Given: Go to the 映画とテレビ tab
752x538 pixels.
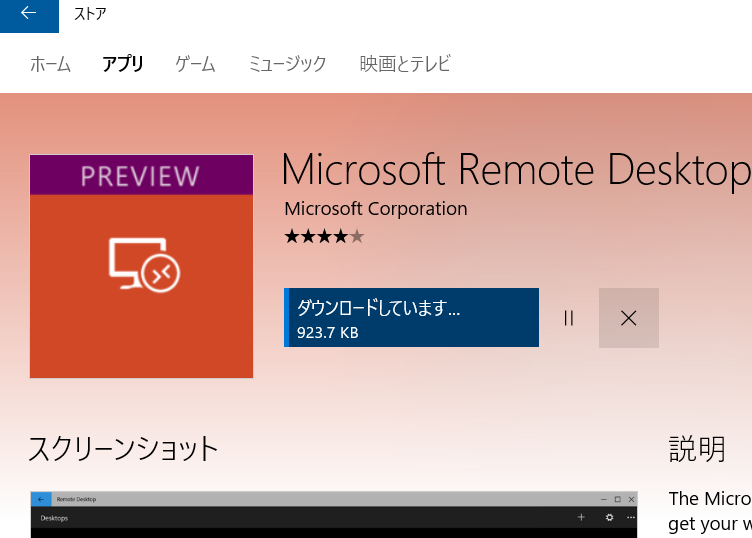Looking at the screenshot, I should (x=405, y=64).
